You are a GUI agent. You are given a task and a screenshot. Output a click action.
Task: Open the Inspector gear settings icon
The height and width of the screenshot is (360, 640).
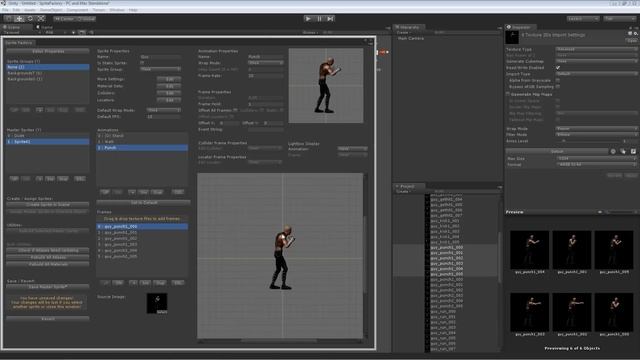pyautogui.click(x=636, y=33)
